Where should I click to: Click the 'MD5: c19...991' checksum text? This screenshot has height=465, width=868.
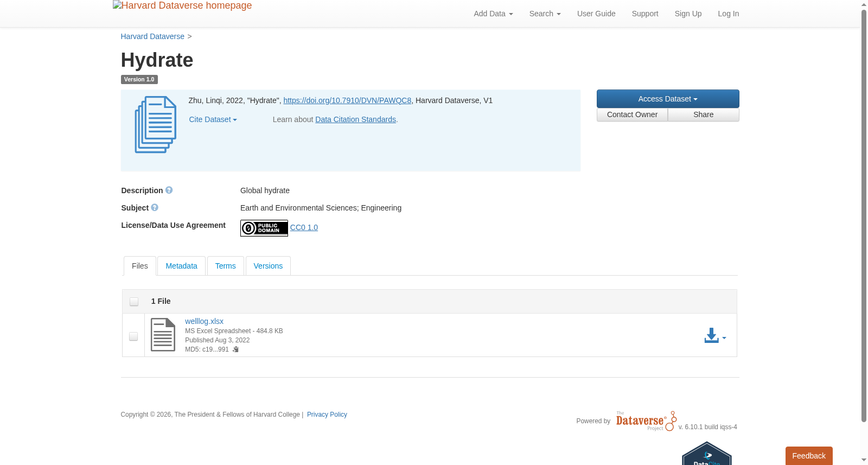(207, 349)
